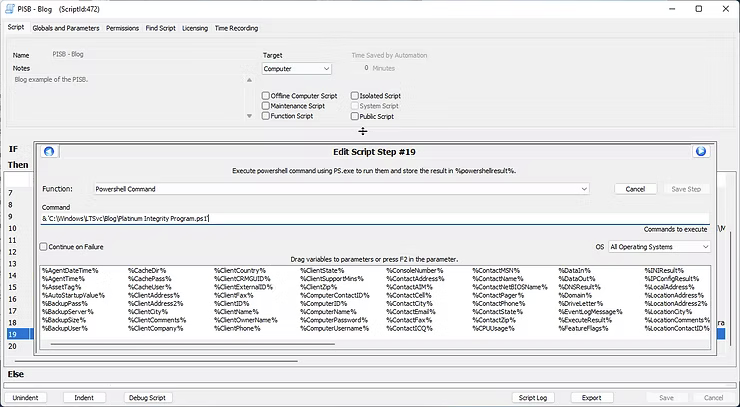Select the %AgentDateTime% variable
Image resolution: width=740 pixels, height=407 pixels.
pos(70,271)
